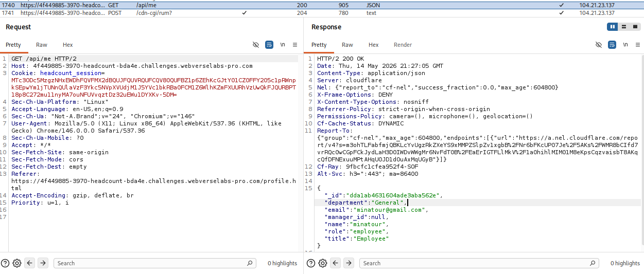Toggle hidden characters visibility in Request panel
Image resolution: width=644 pixels, height=274 pixels.
[256, 45]
